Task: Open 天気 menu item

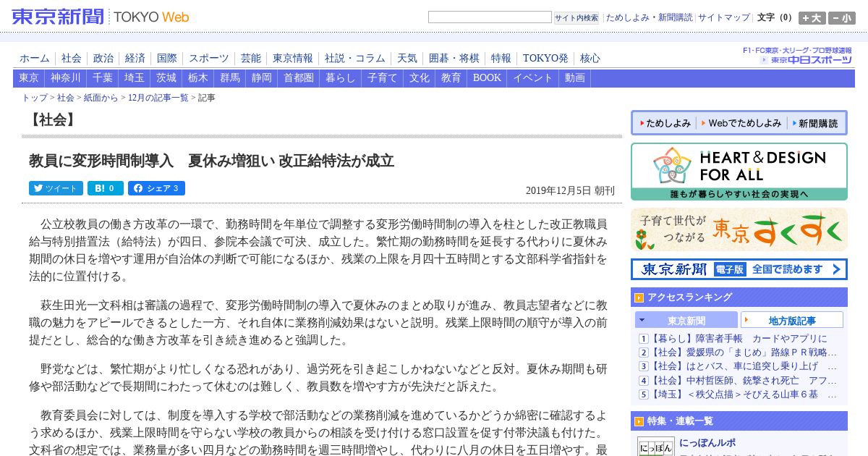Action: (x=407, y=59)
